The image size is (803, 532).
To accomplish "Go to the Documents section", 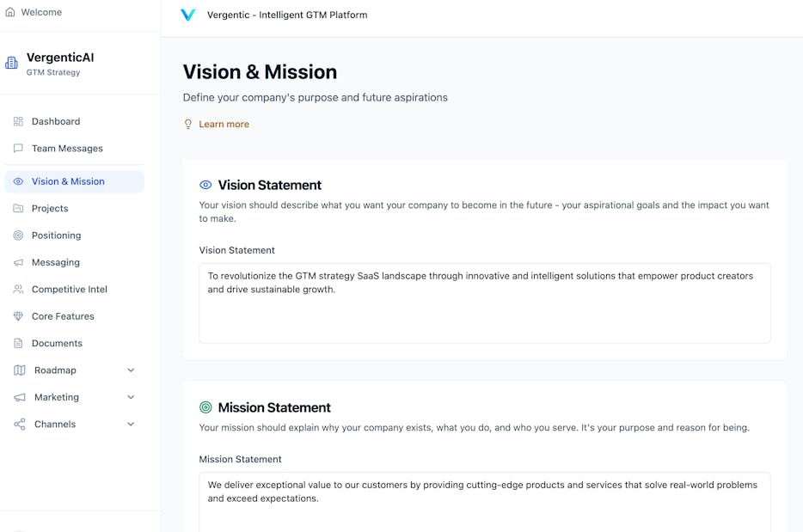I will coord(57,343).
